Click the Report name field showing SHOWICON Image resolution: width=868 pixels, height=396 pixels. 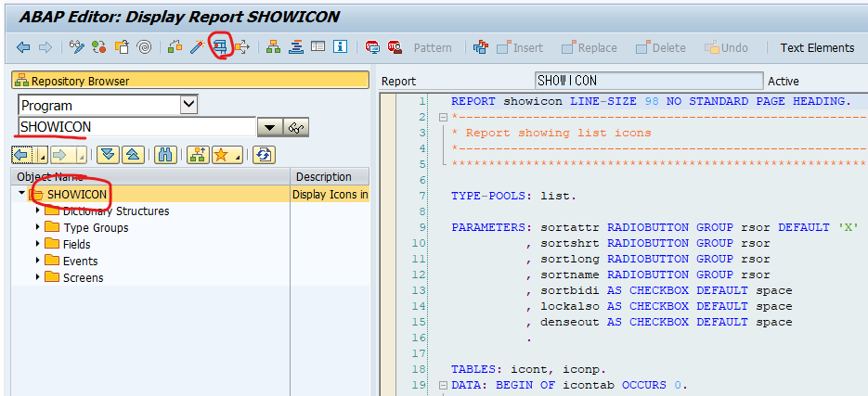click(x=649, y=81)
